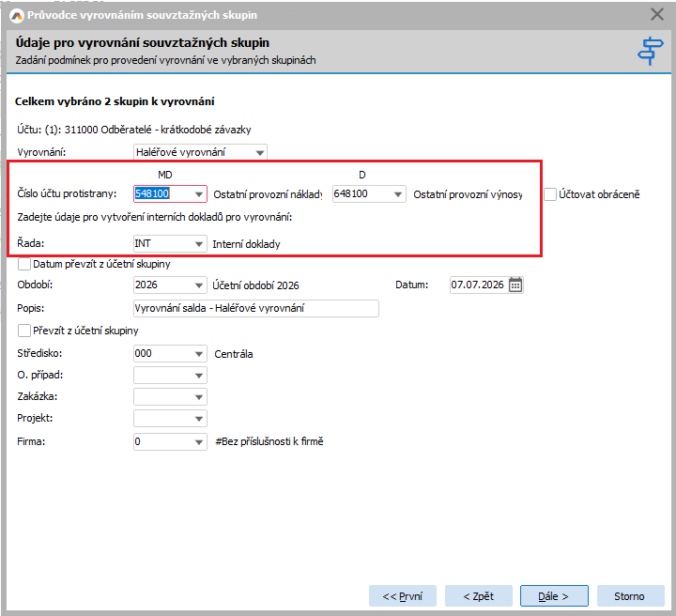Click the Popis text field

[x=256, y=309]
